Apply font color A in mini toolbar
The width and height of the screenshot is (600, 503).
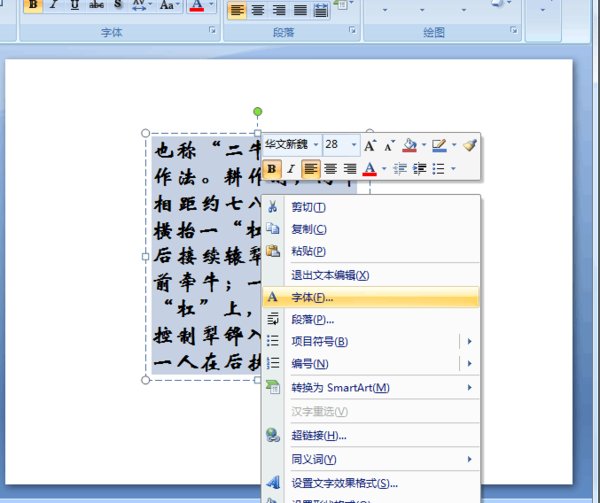370,169
